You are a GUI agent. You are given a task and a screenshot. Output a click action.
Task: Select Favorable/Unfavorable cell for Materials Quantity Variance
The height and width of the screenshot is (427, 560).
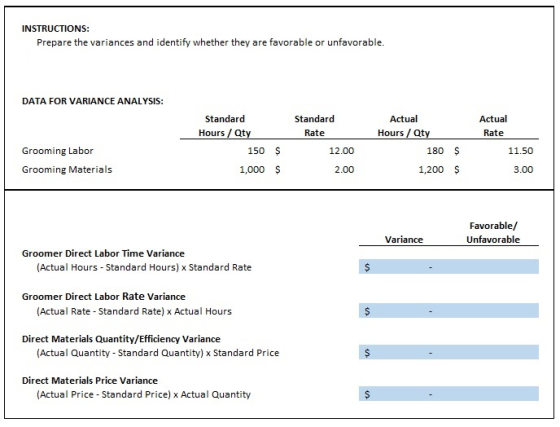point(494,352)
